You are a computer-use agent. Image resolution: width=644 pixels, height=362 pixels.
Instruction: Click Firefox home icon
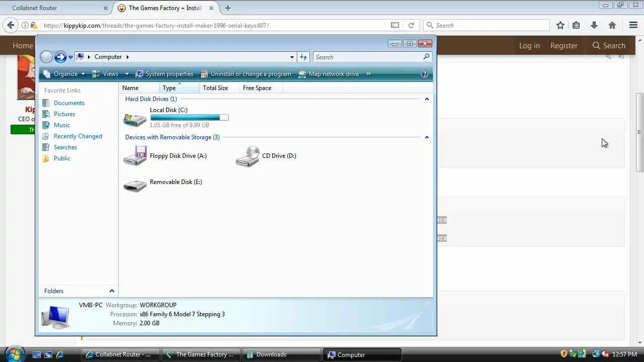coord(612,25)
